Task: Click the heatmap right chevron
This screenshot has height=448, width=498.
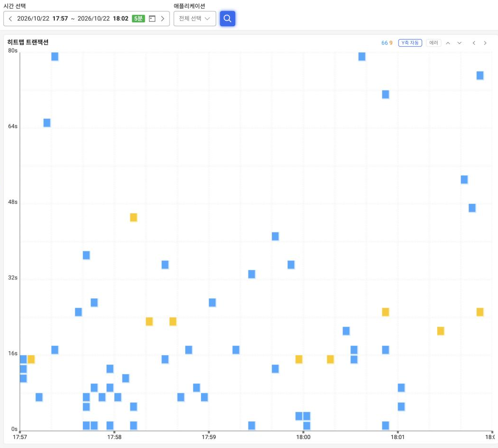Action: pyautogui.click(x=485, y=43)
